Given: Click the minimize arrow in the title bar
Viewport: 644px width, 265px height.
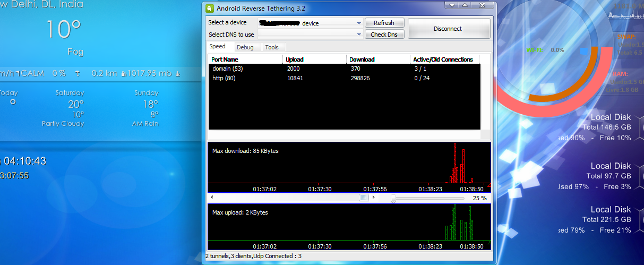Looking at the screenshot, I should (x=452, y=5).
